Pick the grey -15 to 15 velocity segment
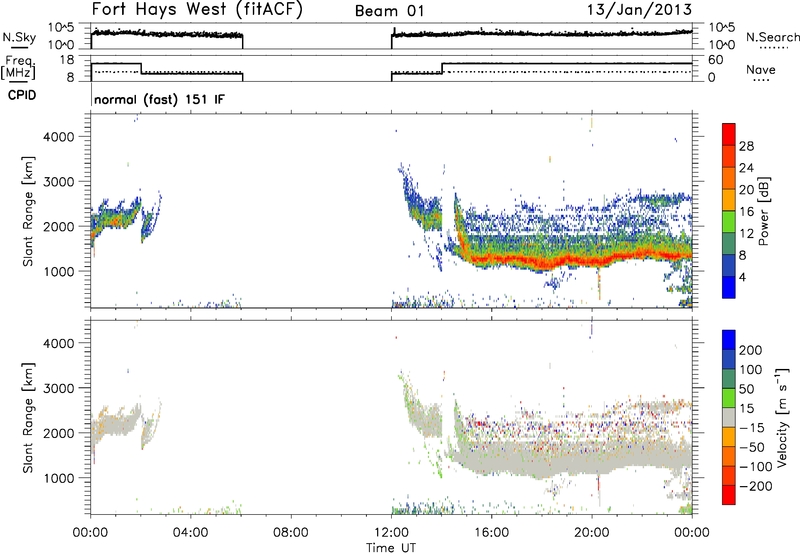800x554 pixels. click(x=729, y=417)
